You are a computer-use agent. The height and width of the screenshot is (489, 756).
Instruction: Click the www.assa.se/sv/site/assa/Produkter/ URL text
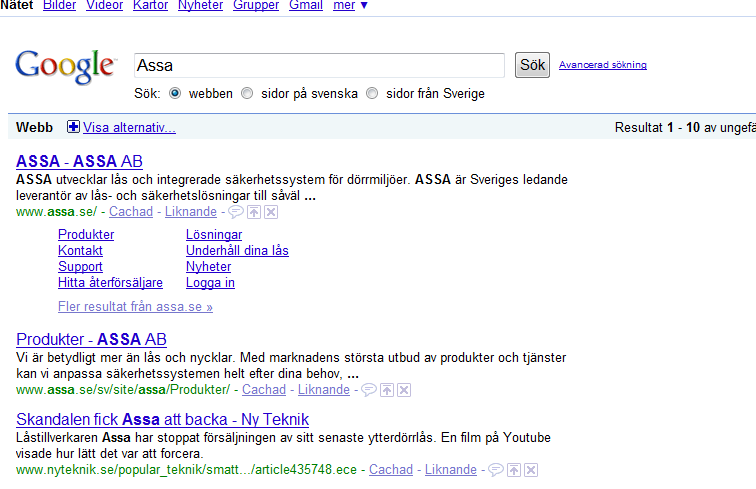coord(123,390)
